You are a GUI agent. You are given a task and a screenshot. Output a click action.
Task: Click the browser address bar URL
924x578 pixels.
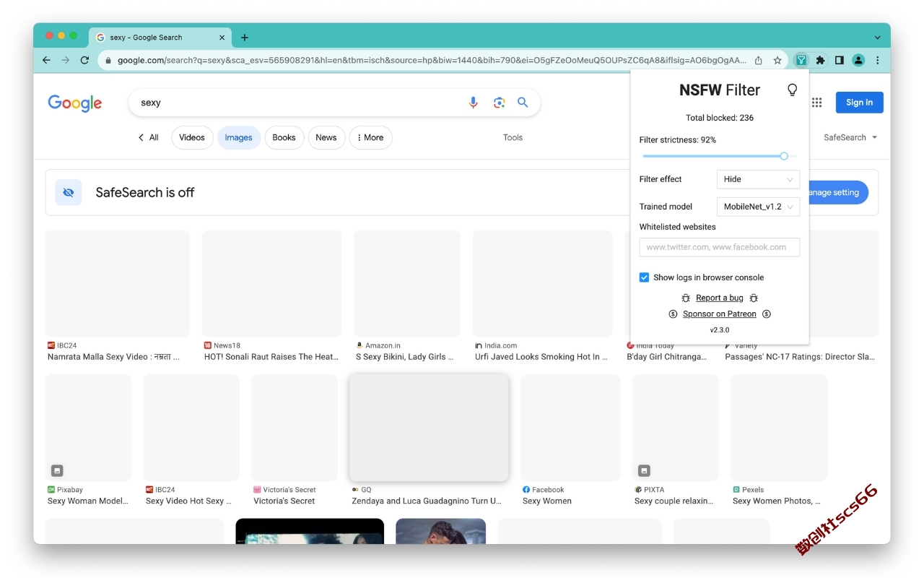coord(432,61)
